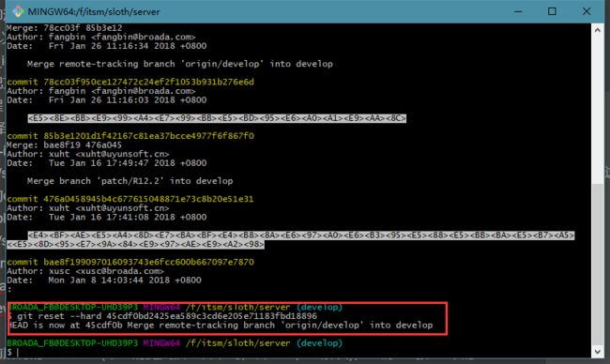Click date 'Tue Jan 16 17:49:47 2018' line
Viewport: 610px width, 364px height.
(107, 163)
